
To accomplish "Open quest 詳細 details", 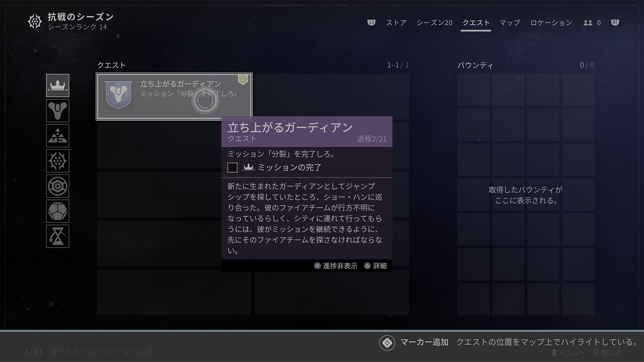I will 375,266.
